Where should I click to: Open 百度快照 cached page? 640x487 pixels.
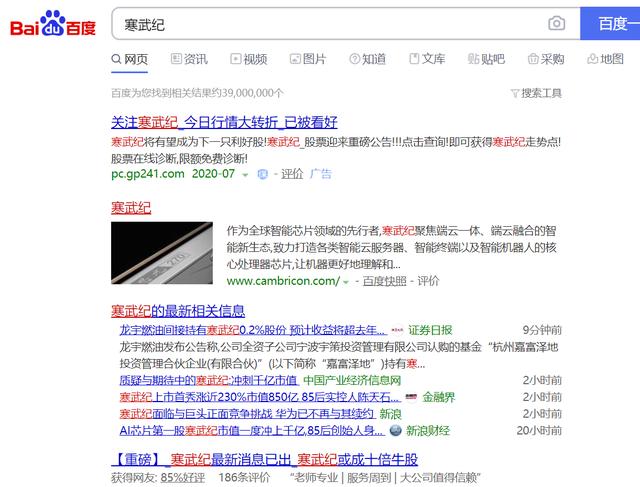tap(384, 281)
